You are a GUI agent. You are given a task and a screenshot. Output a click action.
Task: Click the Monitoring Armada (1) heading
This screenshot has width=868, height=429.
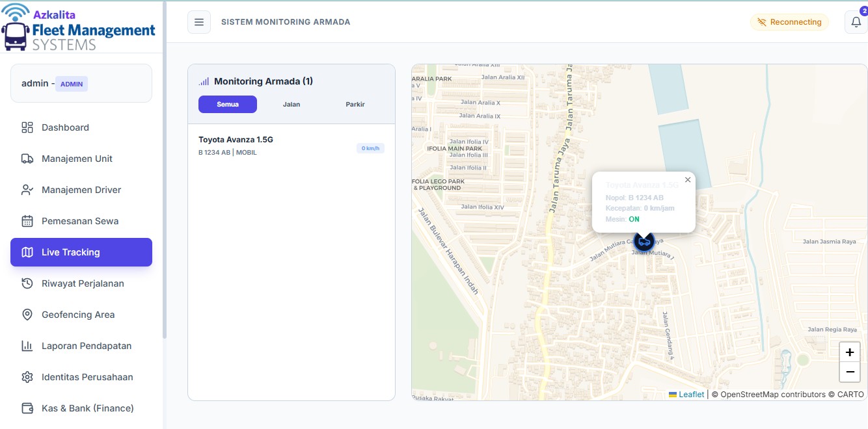tap(264, 81)
